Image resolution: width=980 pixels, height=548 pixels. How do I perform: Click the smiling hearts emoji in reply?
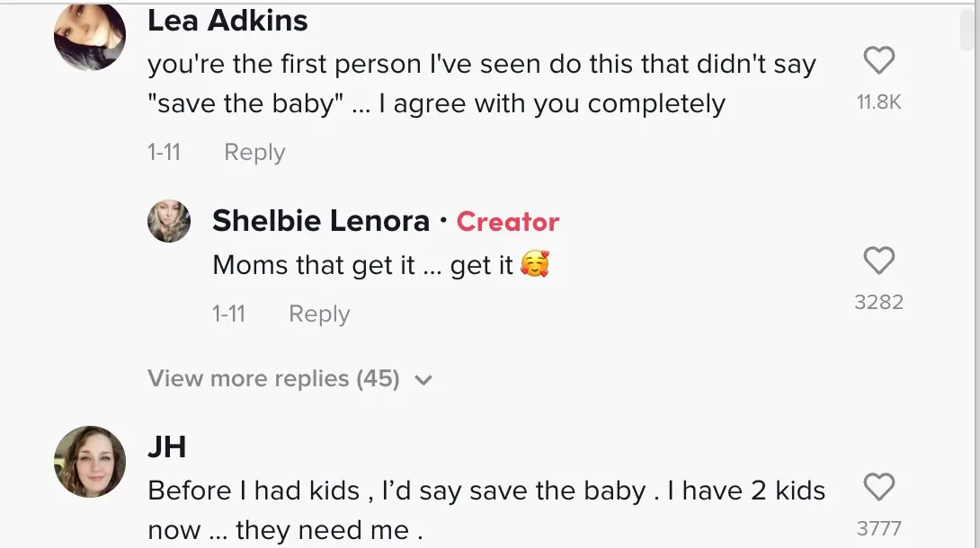tap(535, 265)
